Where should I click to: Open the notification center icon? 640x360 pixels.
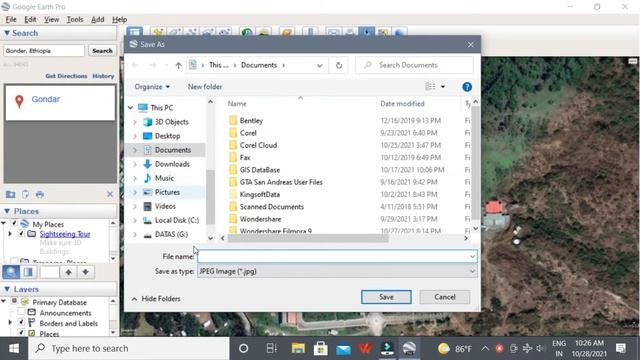tap(621, 348)
